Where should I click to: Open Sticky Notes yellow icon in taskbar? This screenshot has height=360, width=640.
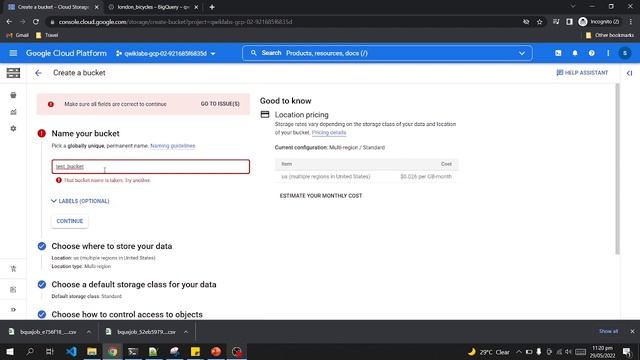[x=195, y=351]
